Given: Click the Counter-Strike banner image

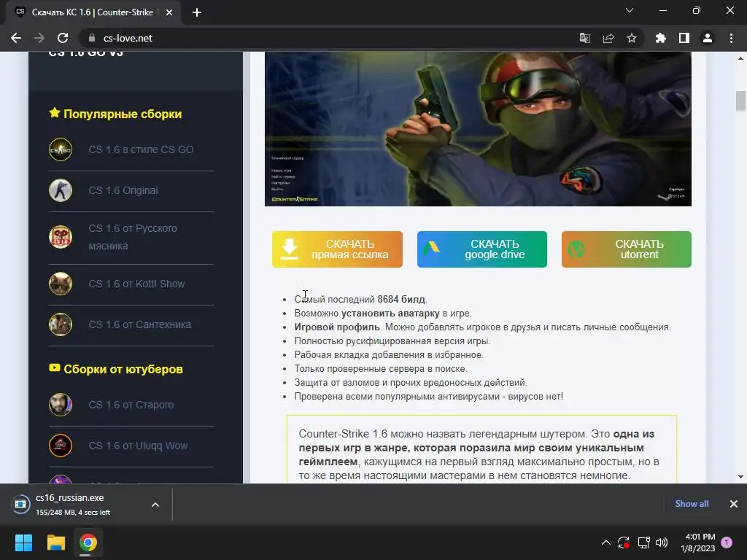Looking at the screenshot, I should pyautogui.click(x=478, y=129).
